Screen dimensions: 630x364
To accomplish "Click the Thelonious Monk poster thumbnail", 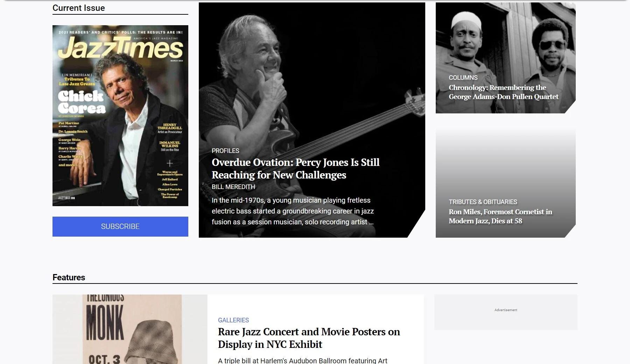I will pyautogui.click(x=130, y=329).
